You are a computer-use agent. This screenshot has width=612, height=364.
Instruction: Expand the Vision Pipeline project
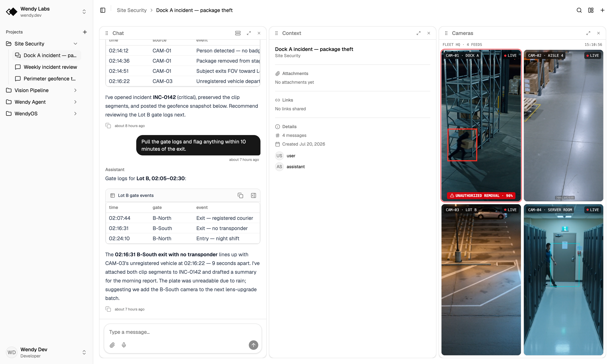75,90
